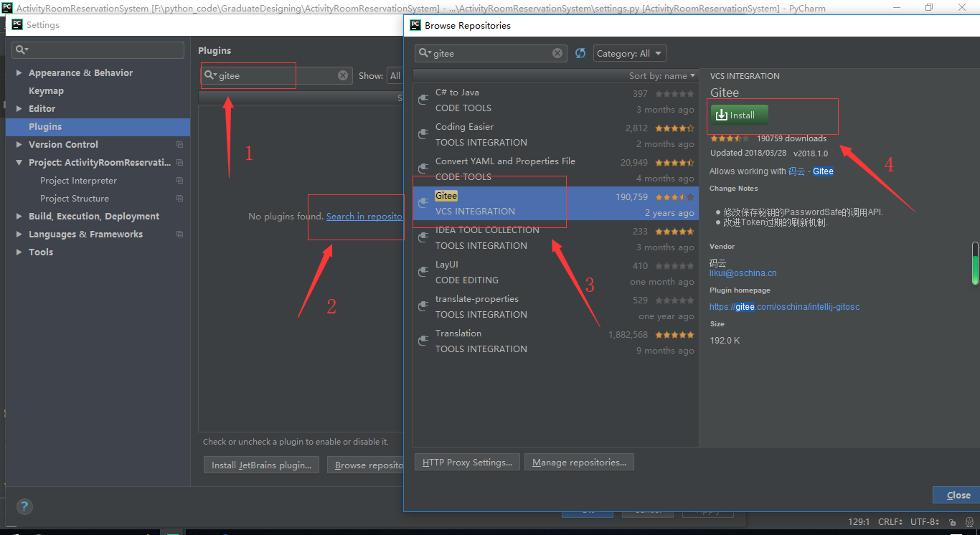980x535 pixels.
Task: Click the plugin icon beside IDEA TOOL COLLECTION
Action: [423, 237]
